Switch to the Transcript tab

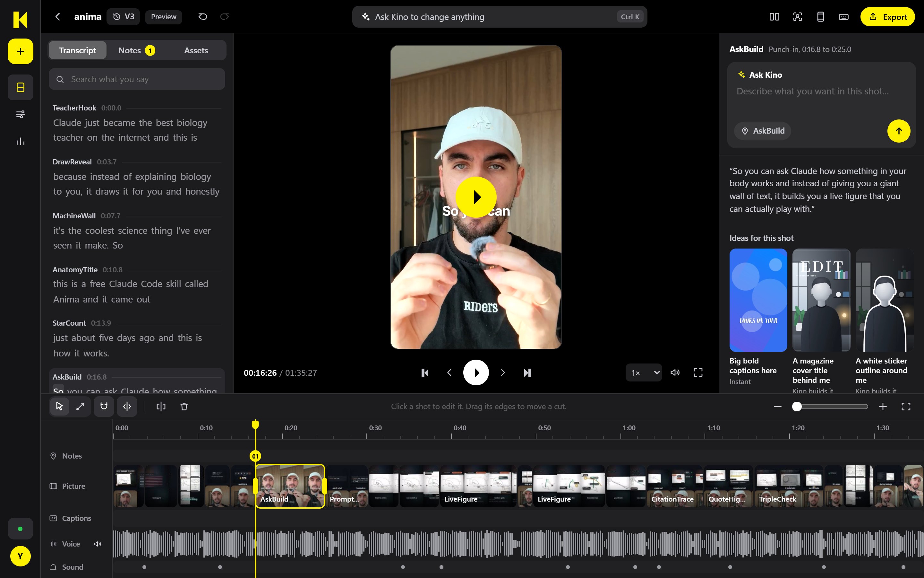(78, 50)
